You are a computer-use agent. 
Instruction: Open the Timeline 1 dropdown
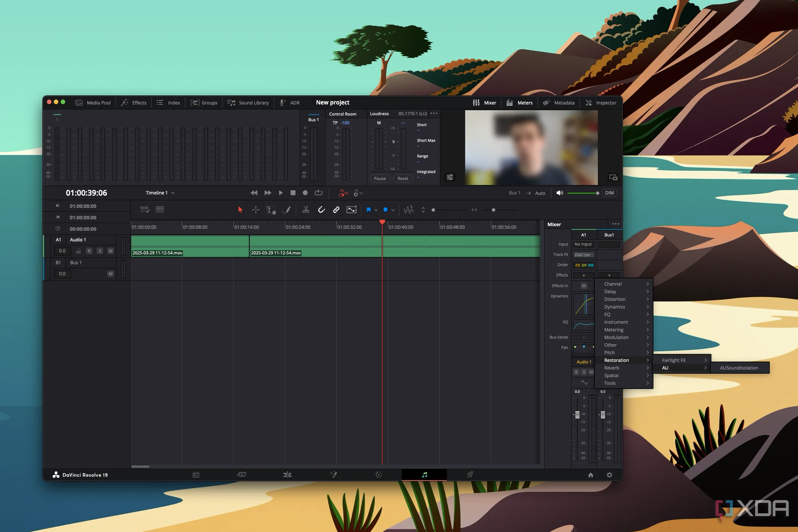coord(160,193)
